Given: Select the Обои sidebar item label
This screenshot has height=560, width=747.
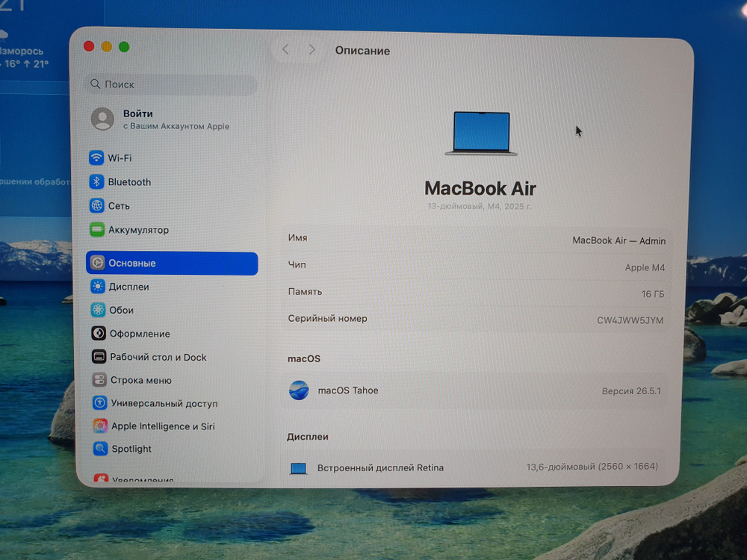Looking at the screenshot, I should (x=122, y=310).
